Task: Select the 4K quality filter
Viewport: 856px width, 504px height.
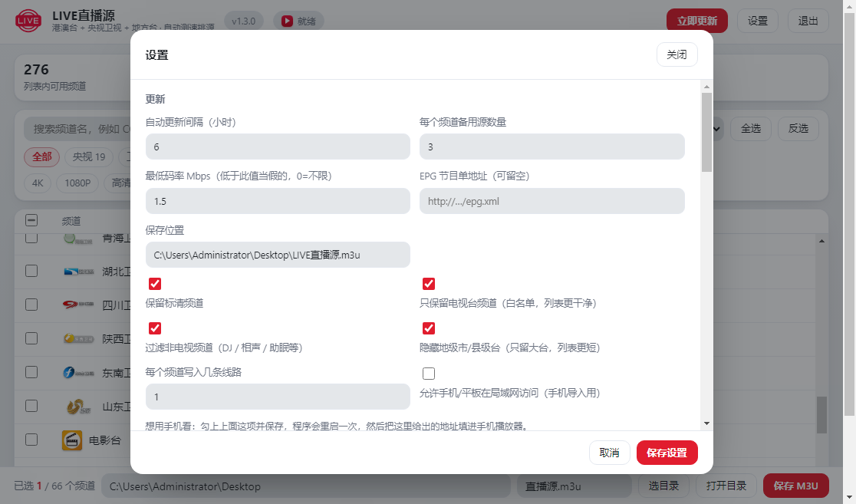Action: (x=38, y=183)
